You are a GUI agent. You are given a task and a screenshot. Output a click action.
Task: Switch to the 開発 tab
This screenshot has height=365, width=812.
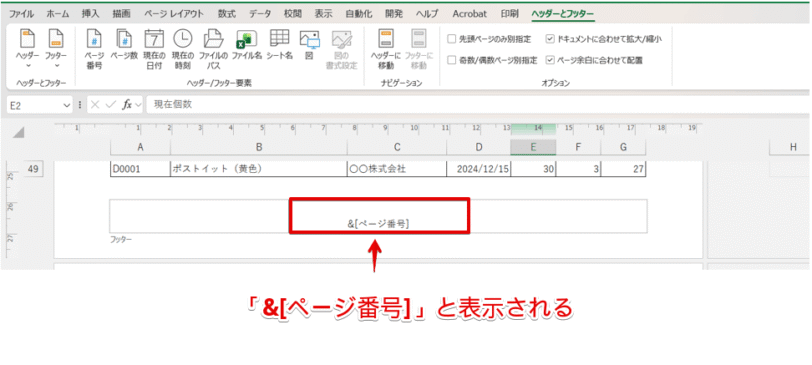pos(394,14)
